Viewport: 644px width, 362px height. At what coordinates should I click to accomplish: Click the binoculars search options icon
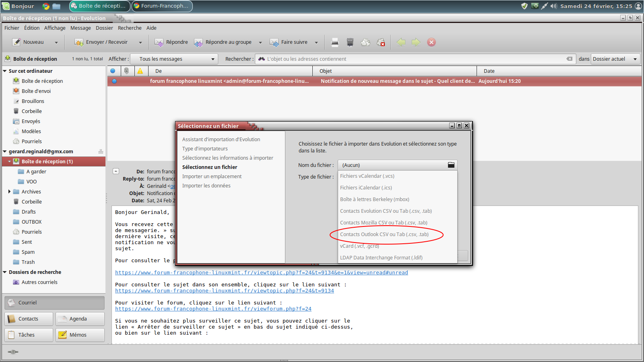click(262, 59)
